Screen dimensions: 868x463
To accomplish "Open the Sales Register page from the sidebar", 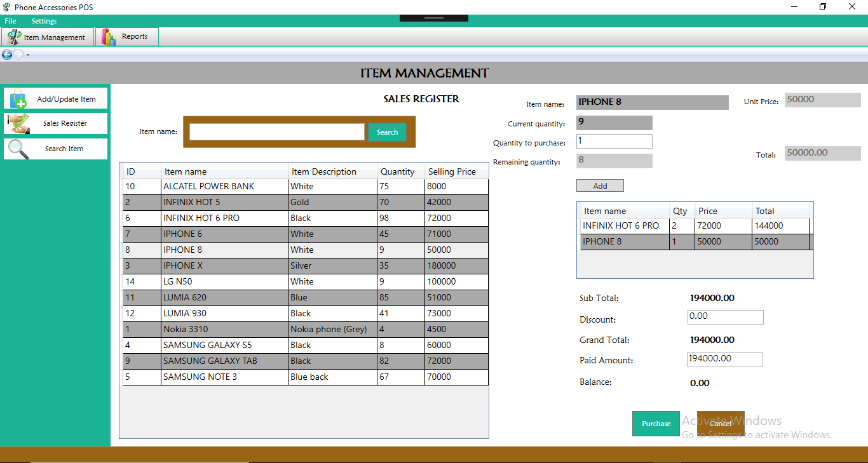I will 56,123.
